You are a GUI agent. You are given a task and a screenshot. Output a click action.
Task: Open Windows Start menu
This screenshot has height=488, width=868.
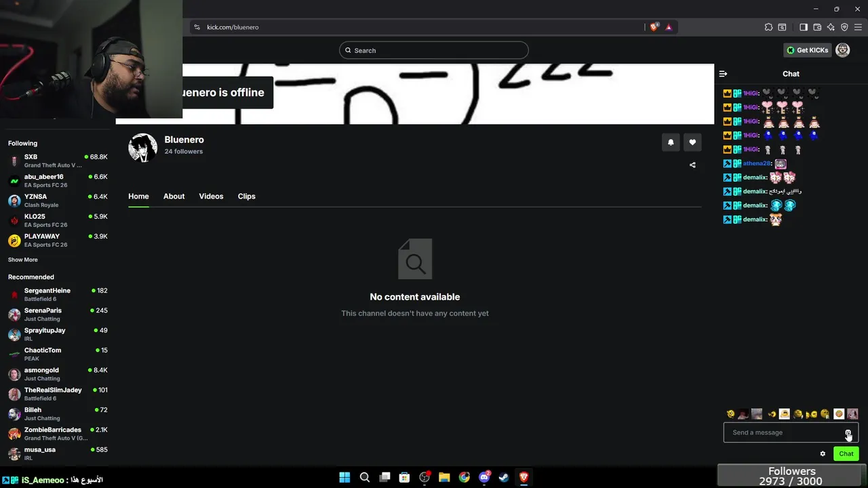[x=344, y=477]
